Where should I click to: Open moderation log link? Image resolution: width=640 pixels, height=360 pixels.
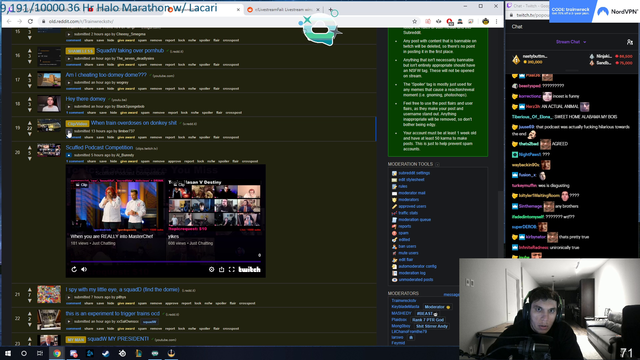[412, 273]
